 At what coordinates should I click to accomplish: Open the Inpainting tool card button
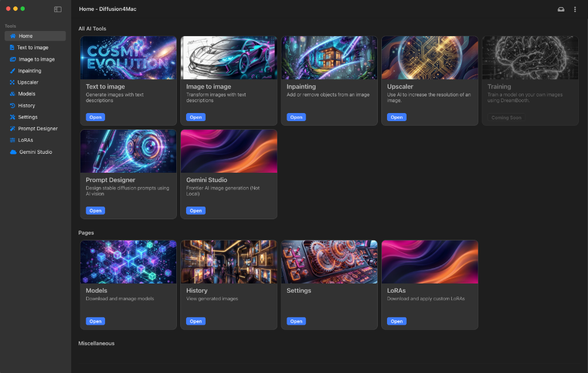pos(296,117)
